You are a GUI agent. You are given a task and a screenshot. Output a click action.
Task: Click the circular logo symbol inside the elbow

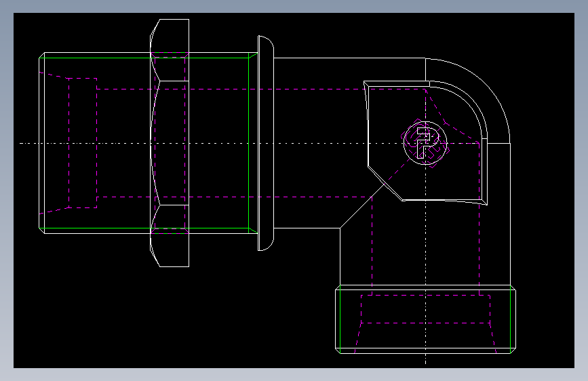425,143
